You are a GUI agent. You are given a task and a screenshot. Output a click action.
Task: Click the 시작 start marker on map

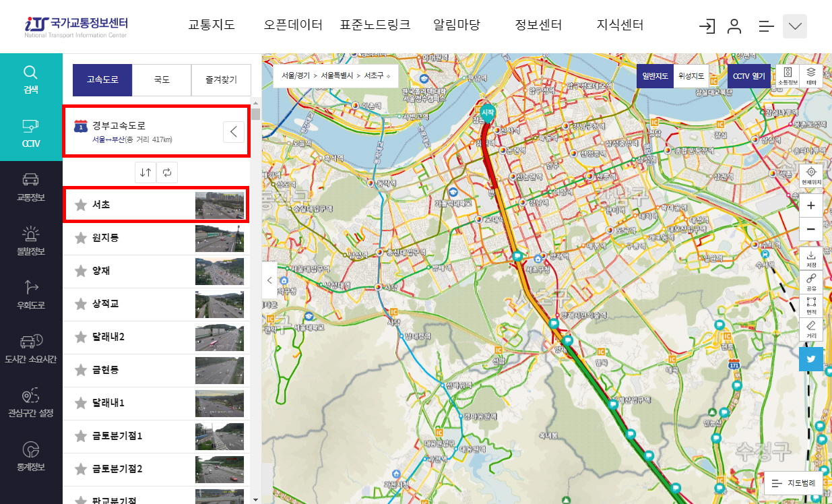[x=487, y=113]
